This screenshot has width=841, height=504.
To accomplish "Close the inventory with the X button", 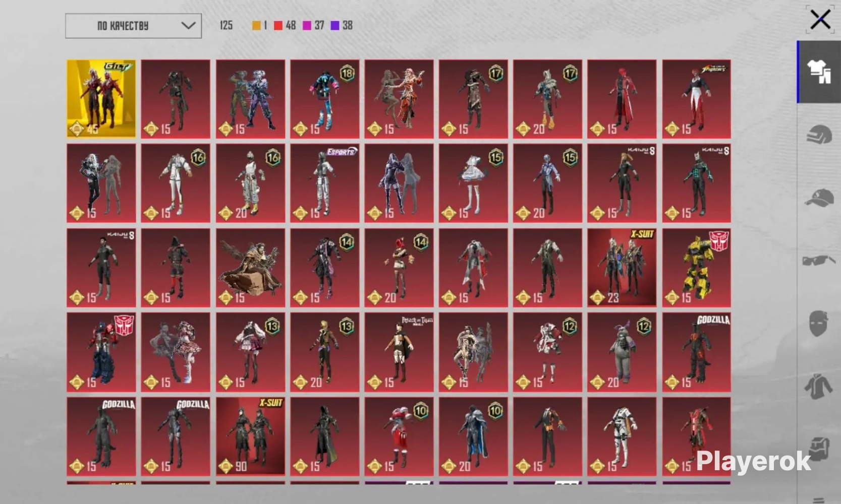I will point(820,20).
